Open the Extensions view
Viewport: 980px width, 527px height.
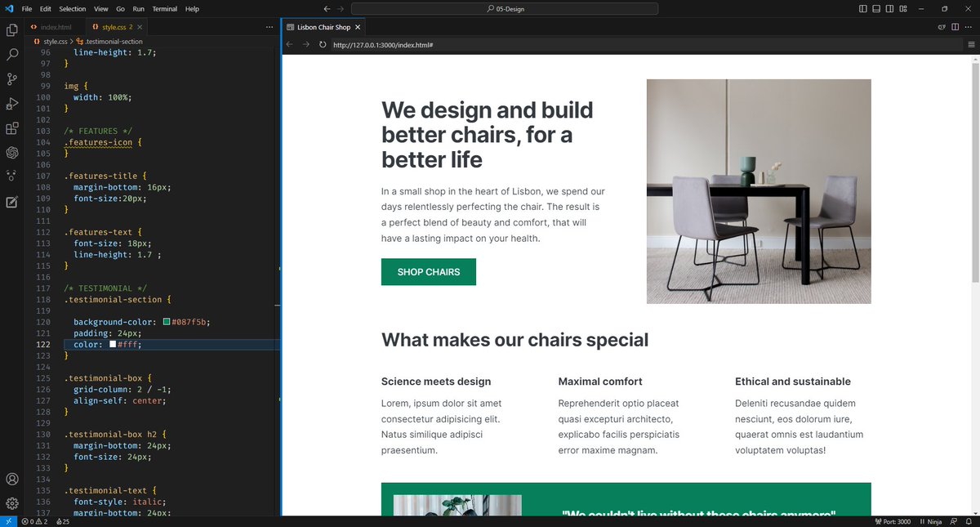coord(12,128)
